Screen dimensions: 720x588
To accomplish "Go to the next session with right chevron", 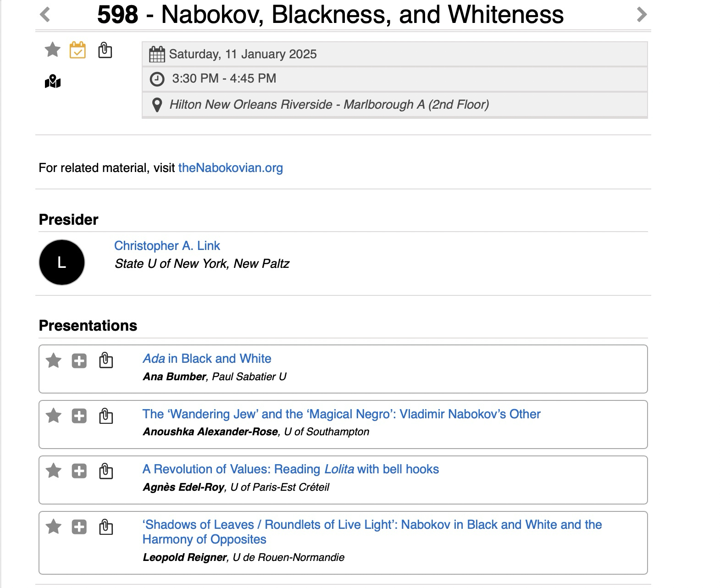I will 642,14.
